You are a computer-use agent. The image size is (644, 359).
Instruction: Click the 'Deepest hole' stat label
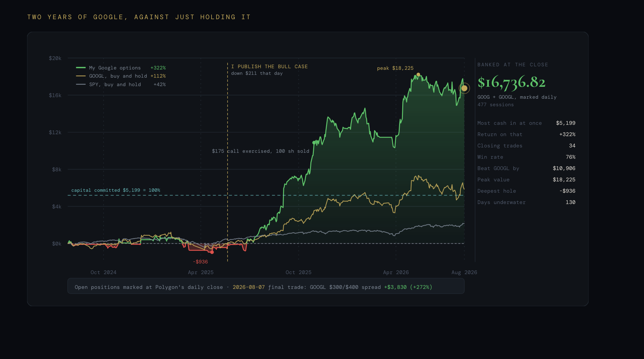click(x=497, y=191)
